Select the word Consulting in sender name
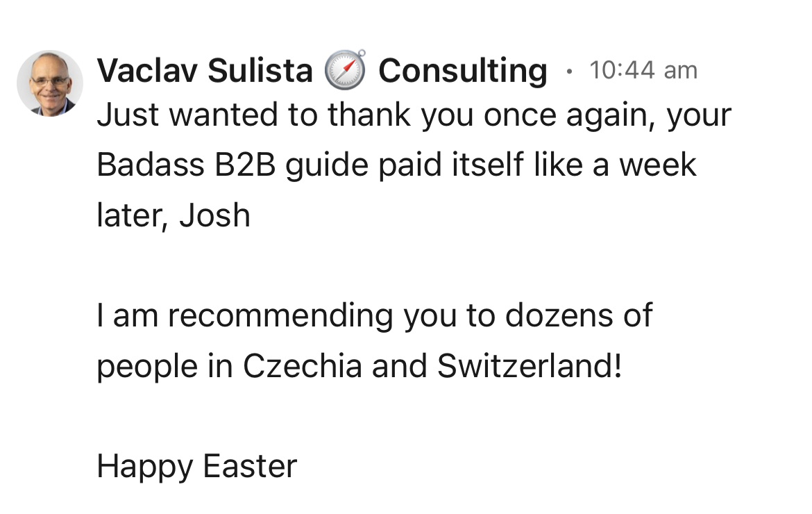The height and width of the screenshot is (514, 812). pos(462,71)
